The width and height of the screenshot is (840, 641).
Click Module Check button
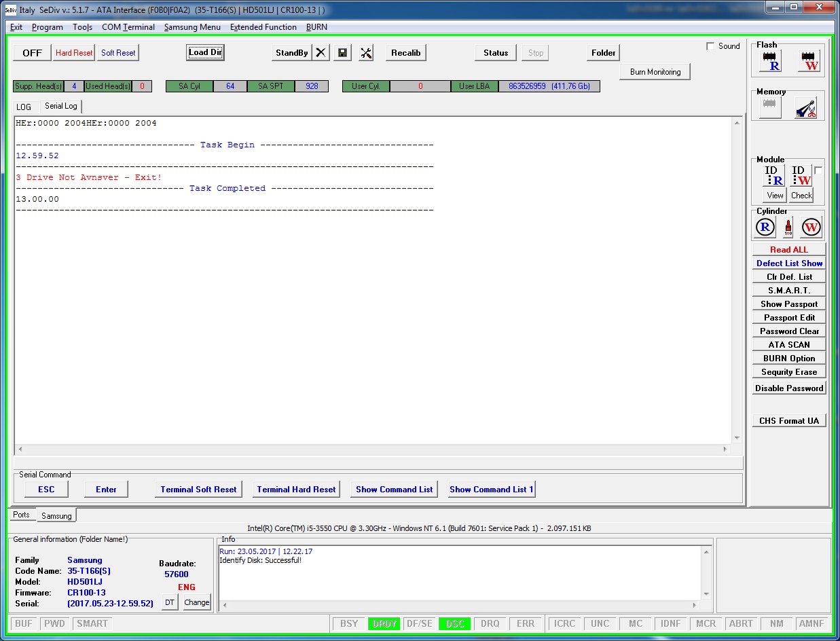(x=801, y=196)
